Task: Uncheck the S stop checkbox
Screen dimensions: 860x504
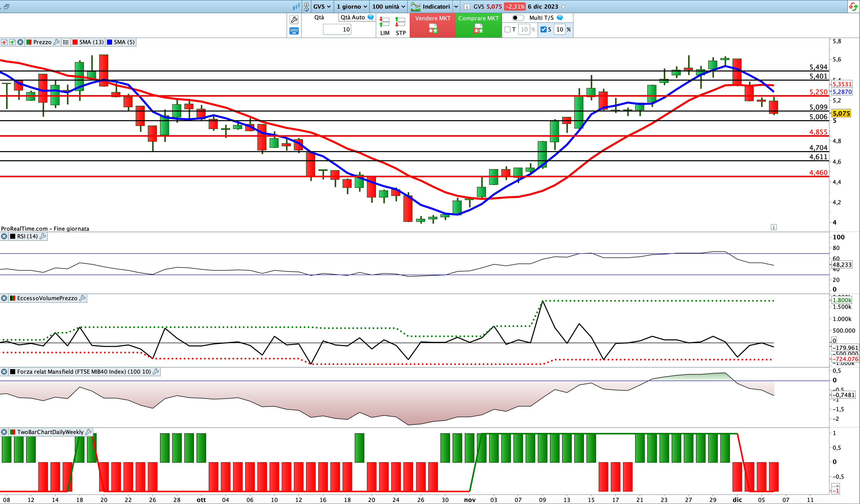Action: click(x=544, y=29)
